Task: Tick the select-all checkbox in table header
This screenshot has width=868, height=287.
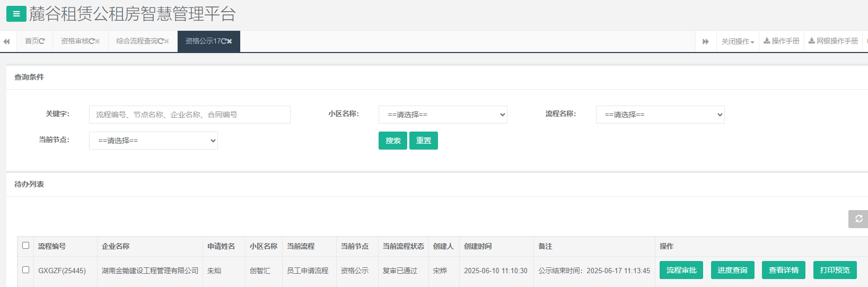Action: coord(25,246)
